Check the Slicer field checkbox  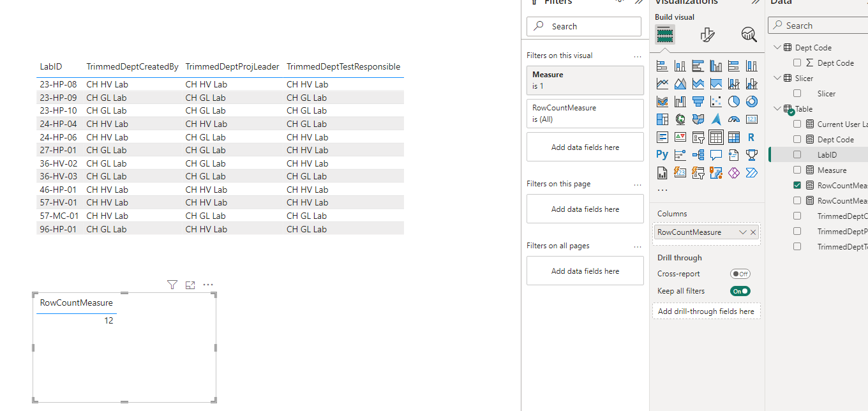click(797, 93)
